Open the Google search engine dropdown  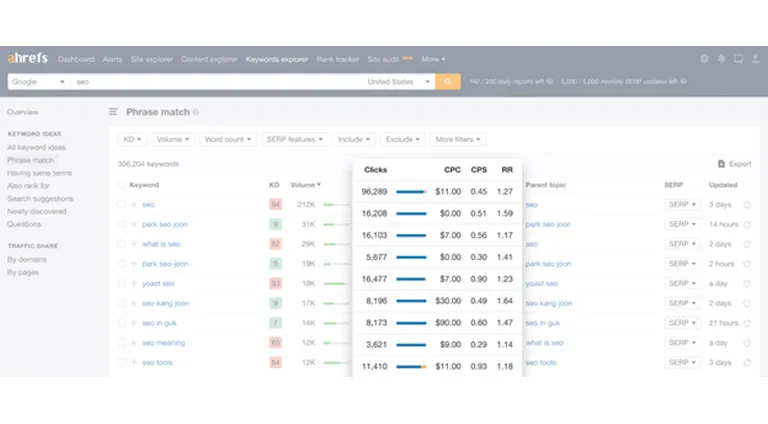click(x=38, y=82)
